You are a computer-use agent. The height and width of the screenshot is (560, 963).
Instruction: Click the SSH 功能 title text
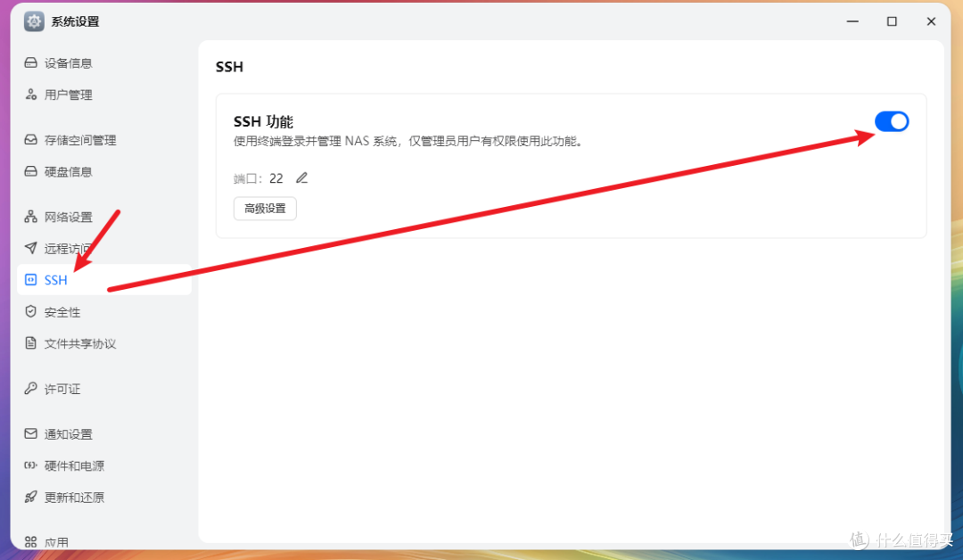click(x=263, y=121)
